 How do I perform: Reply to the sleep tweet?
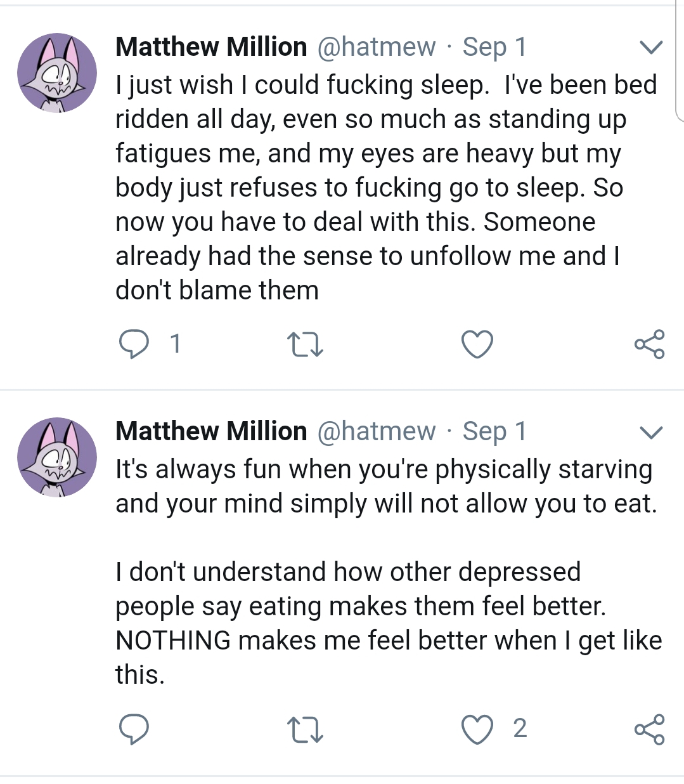coord(134,344)
